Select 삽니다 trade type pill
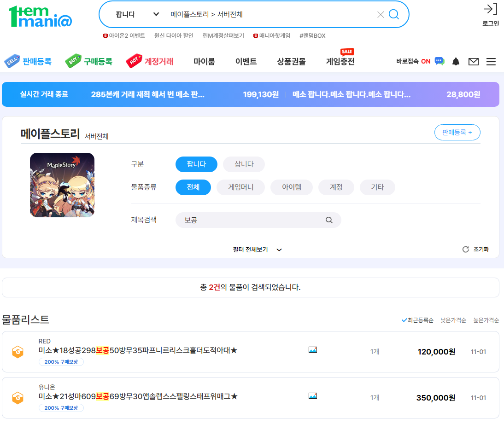The width and height of the screenshot is (504, 424). (x=244, y=164)
